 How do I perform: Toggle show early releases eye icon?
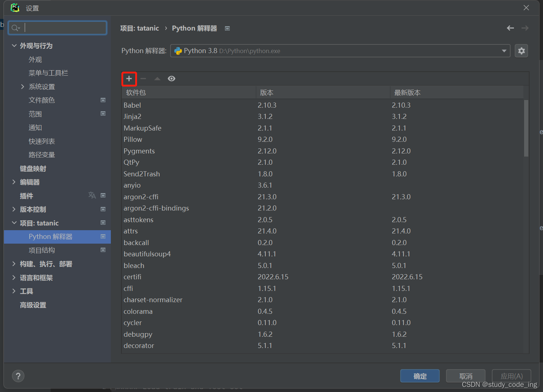click(x=172, y=79)
